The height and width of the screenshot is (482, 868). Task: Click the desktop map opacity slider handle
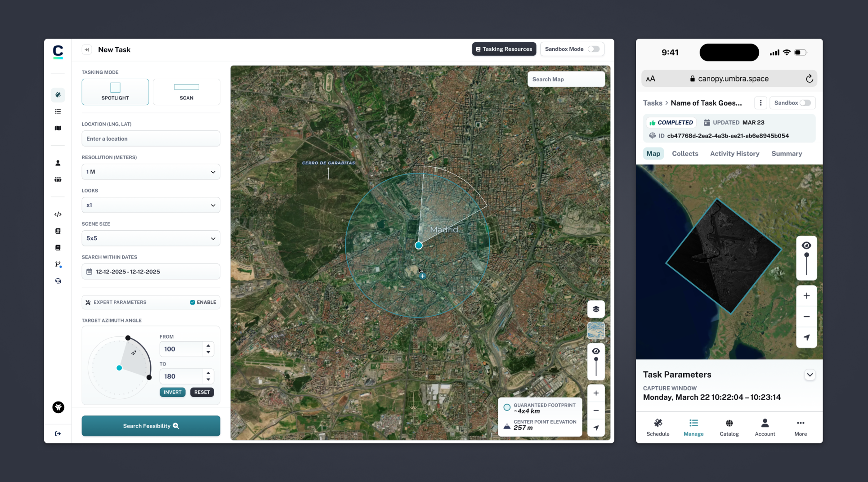tap(596, 360)
